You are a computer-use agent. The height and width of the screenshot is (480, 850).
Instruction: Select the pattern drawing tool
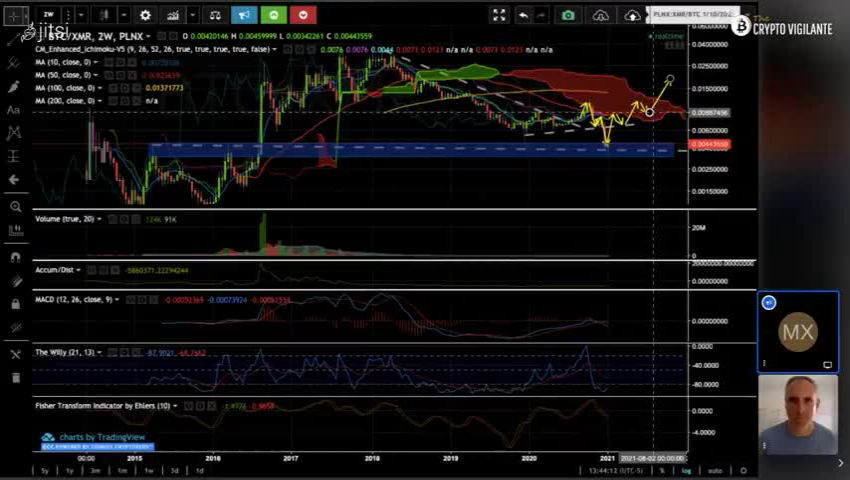[x=14, y=133]
